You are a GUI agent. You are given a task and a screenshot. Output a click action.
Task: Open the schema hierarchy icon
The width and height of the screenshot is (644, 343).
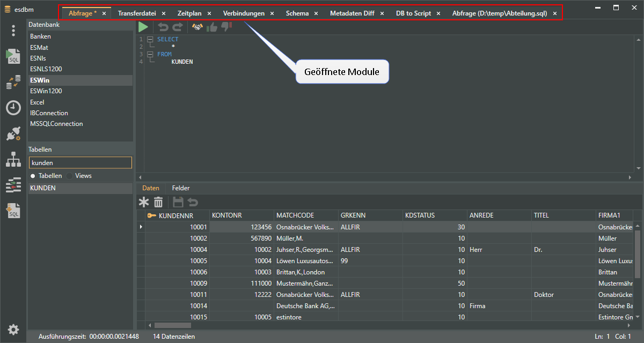pos(13,159)
